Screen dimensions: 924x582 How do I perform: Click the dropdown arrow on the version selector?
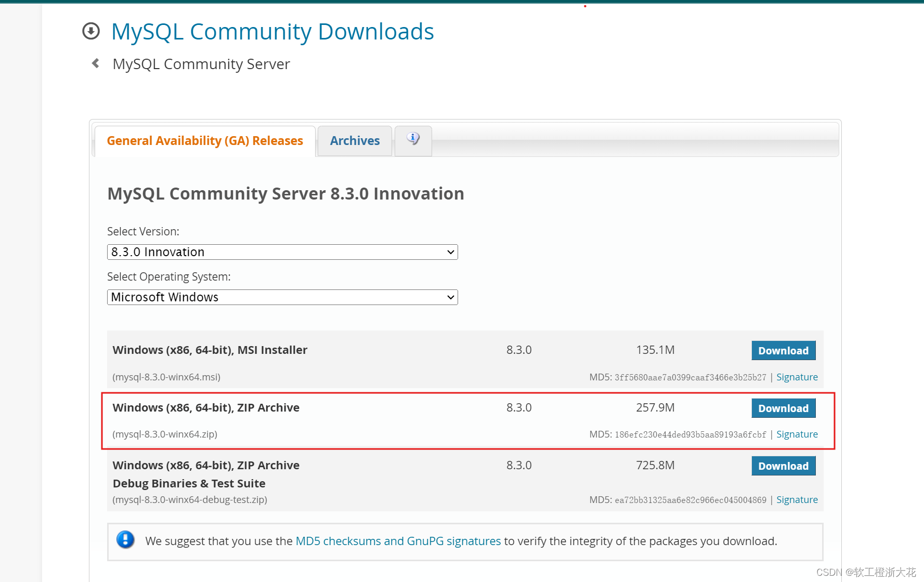pos(450,252)
